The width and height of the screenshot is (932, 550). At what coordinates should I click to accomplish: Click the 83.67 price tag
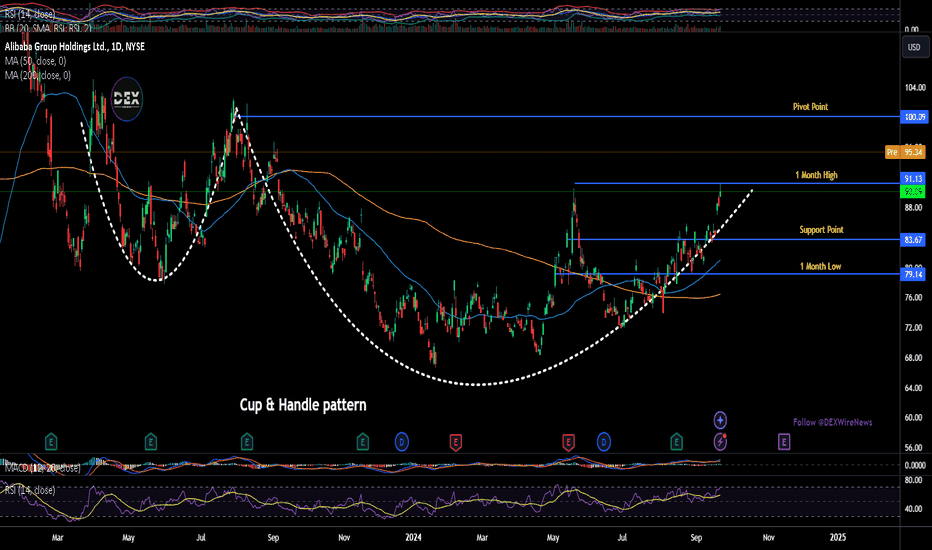click(914, 240)
